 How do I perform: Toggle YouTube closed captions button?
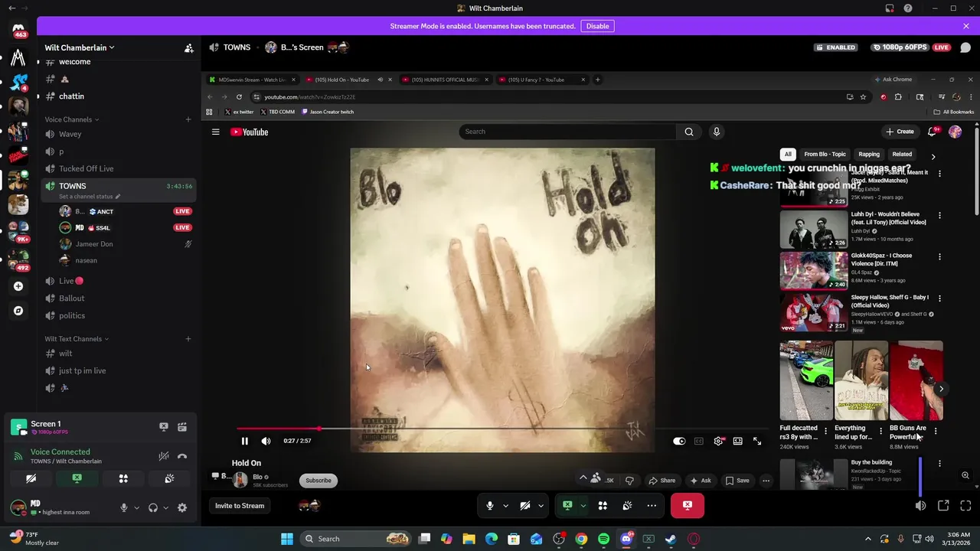[x=698, y=441]
